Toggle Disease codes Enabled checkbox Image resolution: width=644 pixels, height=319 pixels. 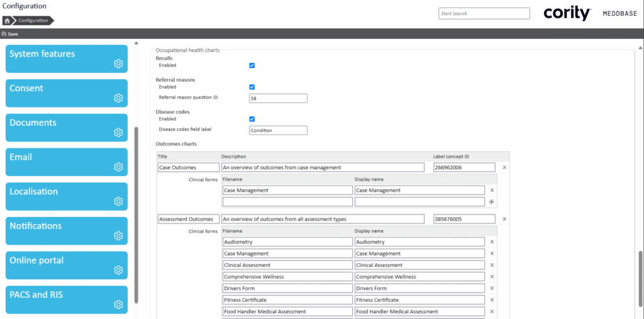click(x=252, y=119)
